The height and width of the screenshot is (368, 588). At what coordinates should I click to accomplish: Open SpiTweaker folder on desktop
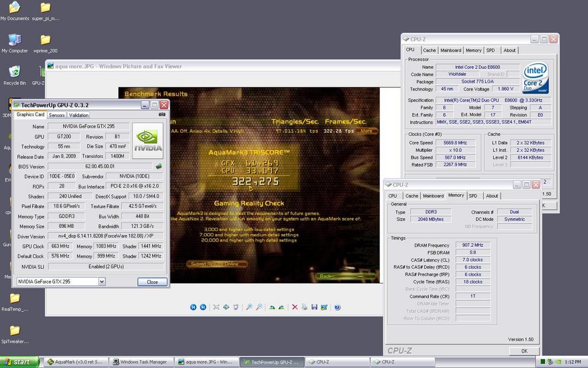[x=14, y=334]
